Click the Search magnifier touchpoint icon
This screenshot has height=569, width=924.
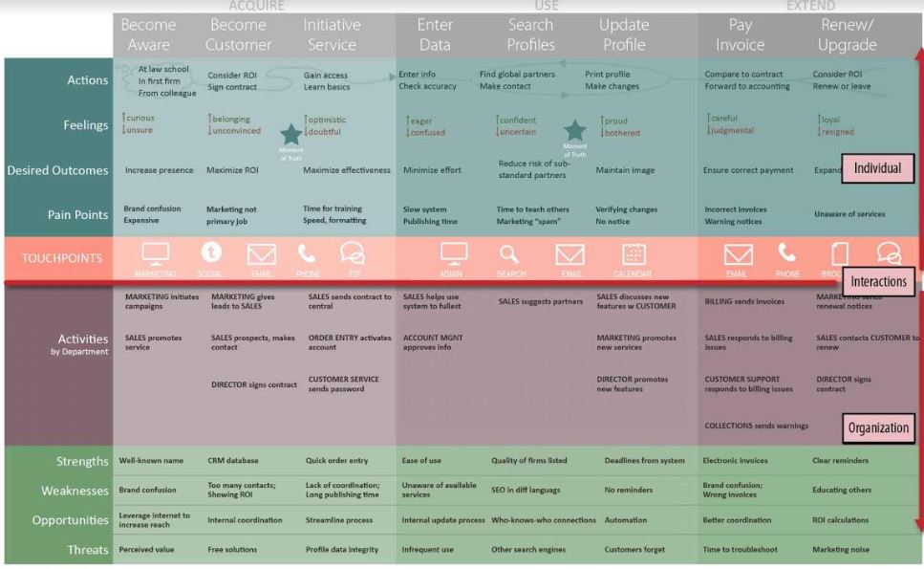coord(510,253)
